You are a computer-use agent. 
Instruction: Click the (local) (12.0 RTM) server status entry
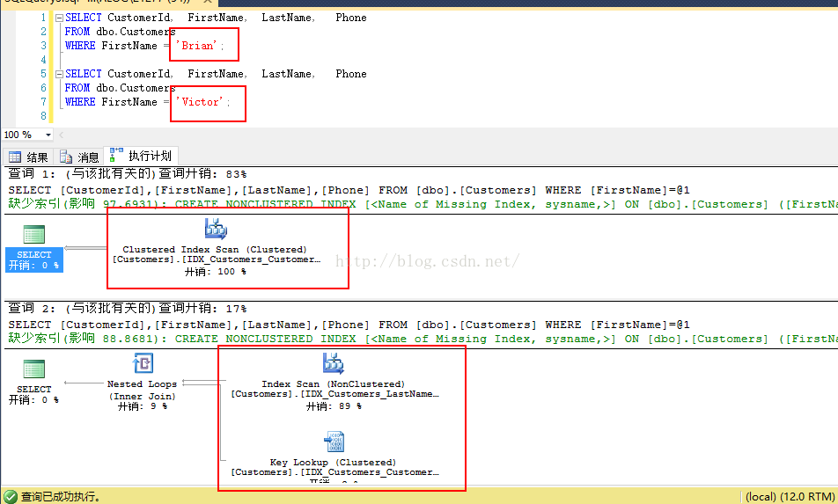(x=790, y=497)
